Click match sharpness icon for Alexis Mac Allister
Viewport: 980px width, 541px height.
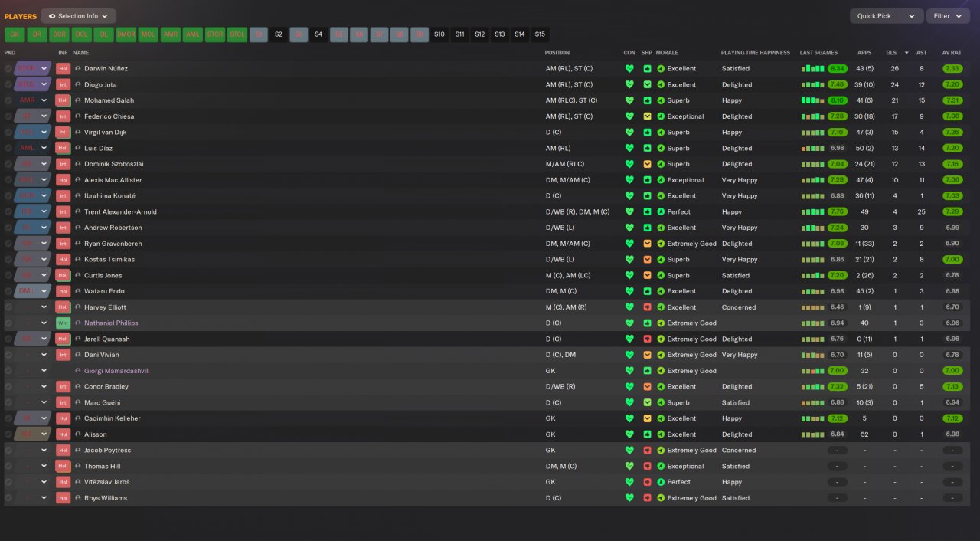click(647, 180)
